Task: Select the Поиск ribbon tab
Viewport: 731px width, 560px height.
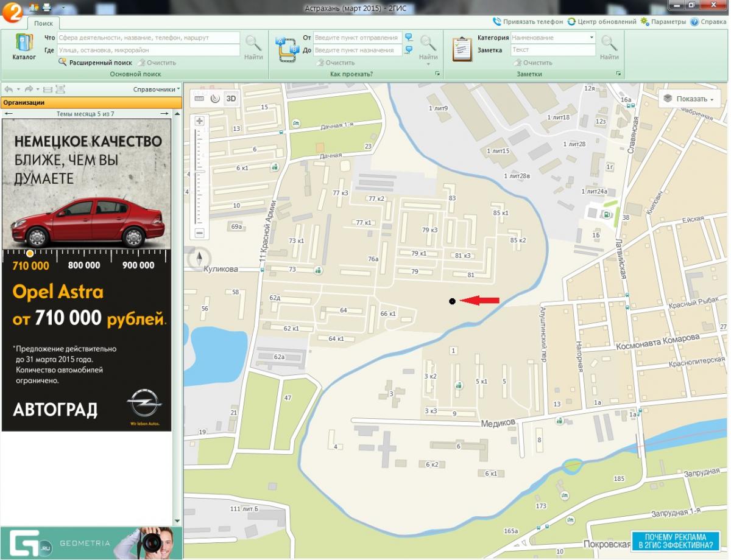Action: click(43, 23)
